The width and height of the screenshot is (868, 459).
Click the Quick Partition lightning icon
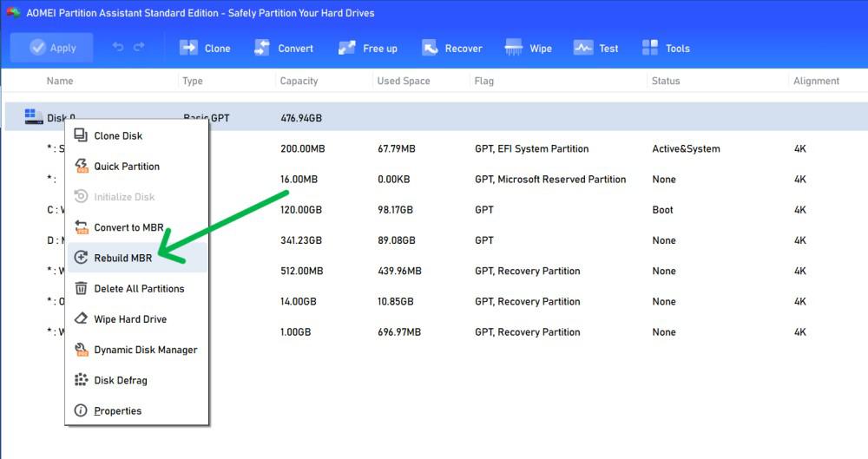82,166
